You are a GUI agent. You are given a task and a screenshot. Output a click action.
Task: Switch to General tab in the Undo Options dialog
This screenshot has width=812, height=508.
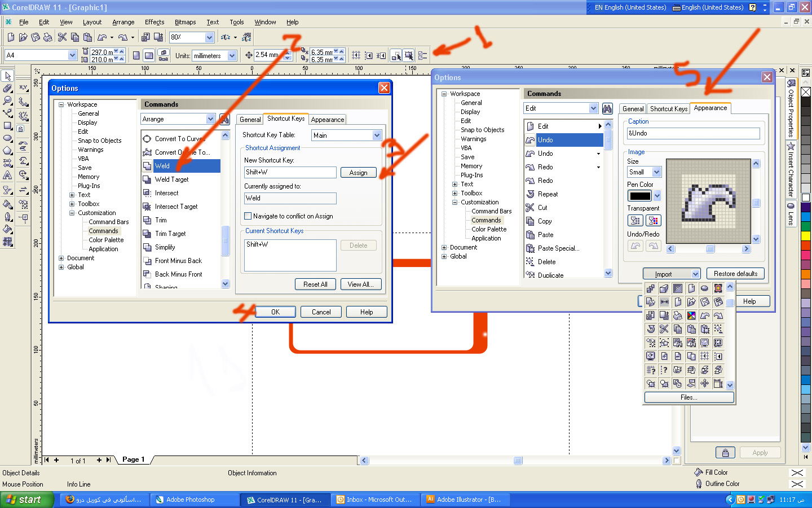[633, 109]
